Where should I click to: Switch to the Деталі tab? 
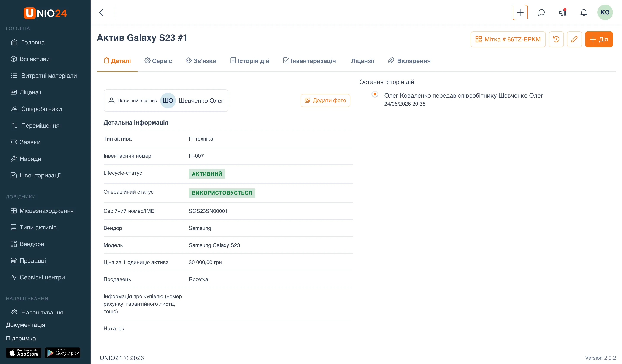[117, 61]
